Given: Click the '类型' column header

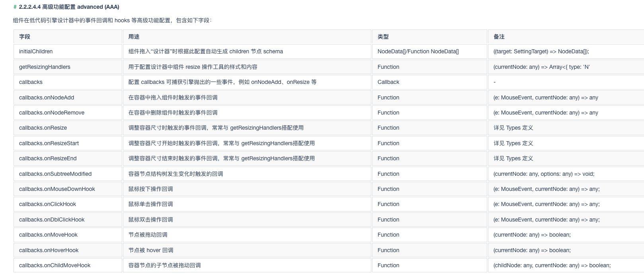Looking at the screenshot, I should tap(429, 37).
